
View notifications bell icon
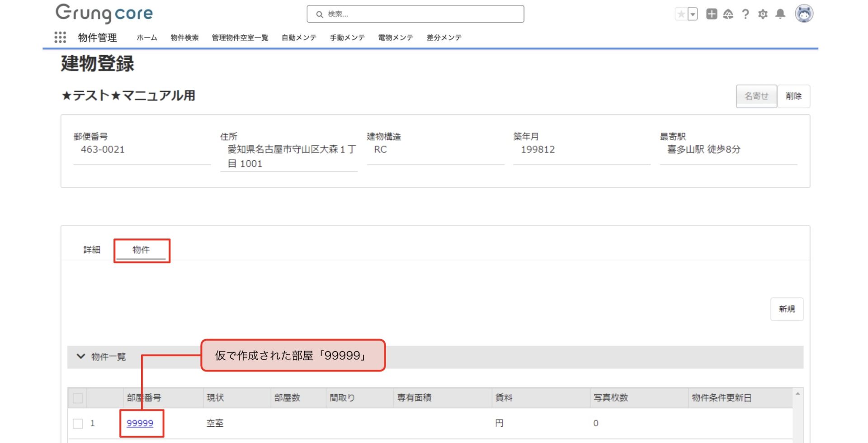pyautogui.click(x=780, y=14)
